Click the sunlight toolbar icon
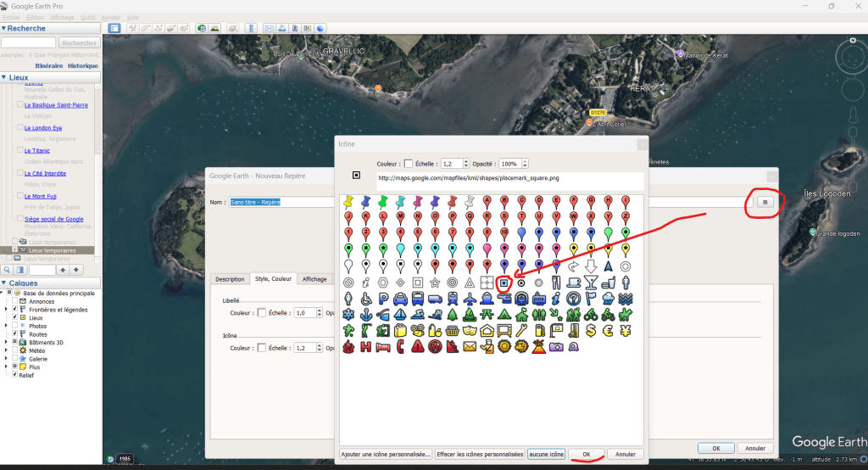The width and height of the screenshot is (868, 470). (214, 28)
